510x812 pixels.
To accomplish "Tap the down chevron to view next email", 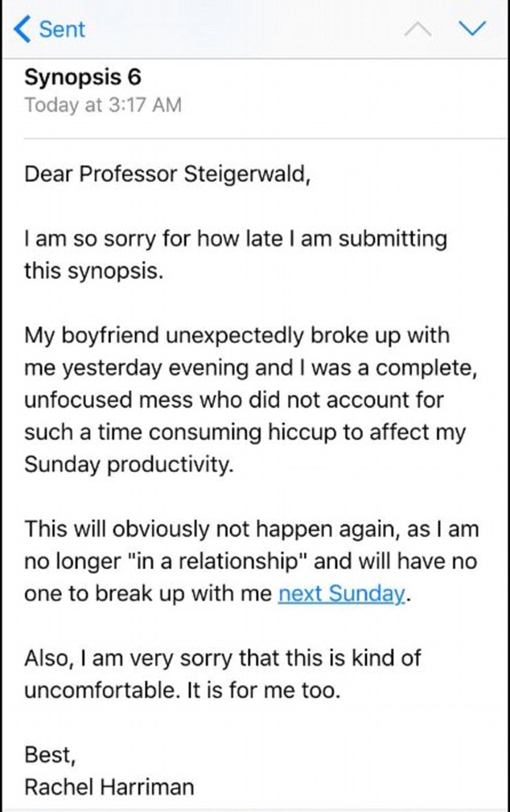I will point(473,29).
